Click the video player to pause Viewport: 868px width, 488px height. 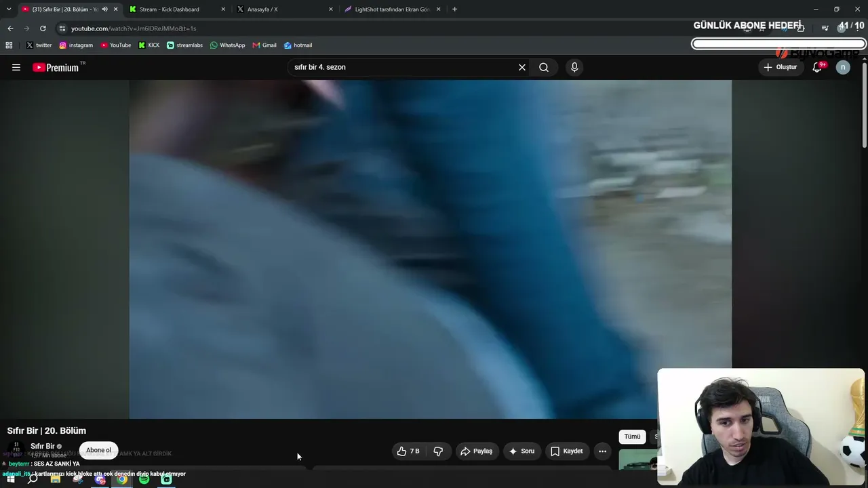430,249
